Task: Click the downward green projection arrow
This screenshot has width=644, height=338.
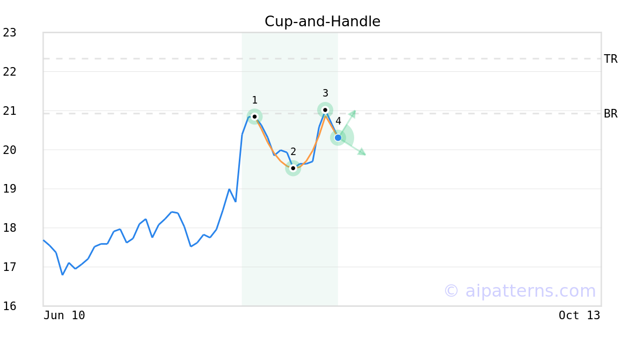Action: (353, 147)
